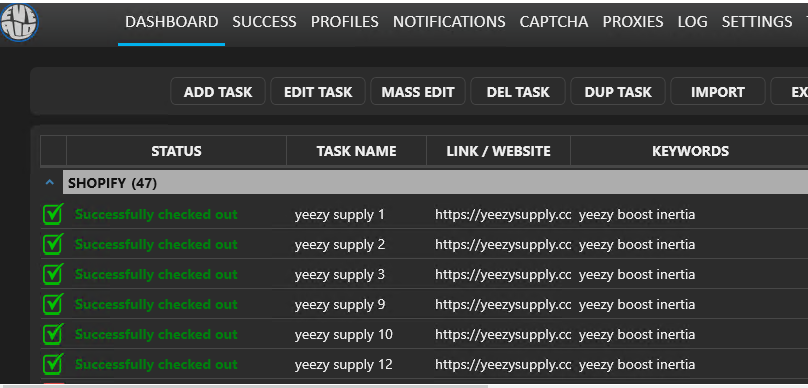Sort by the STATUS column header
The image size is (808, 388).
[176, 151]
